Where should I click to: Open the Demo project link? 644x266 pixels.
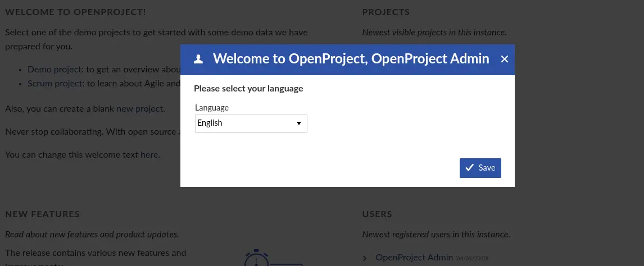pyautogui.click(x=54, y=69)
